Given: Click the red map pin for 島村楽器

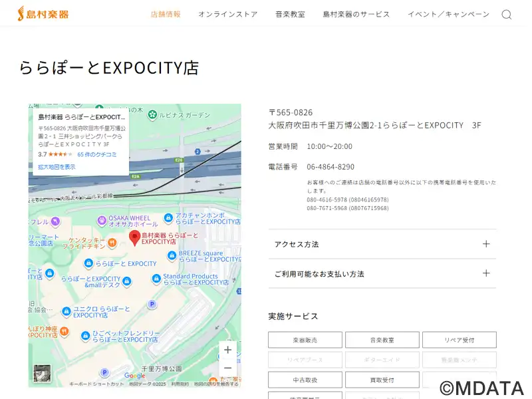Looking at the screenshot, I should 134,238.
